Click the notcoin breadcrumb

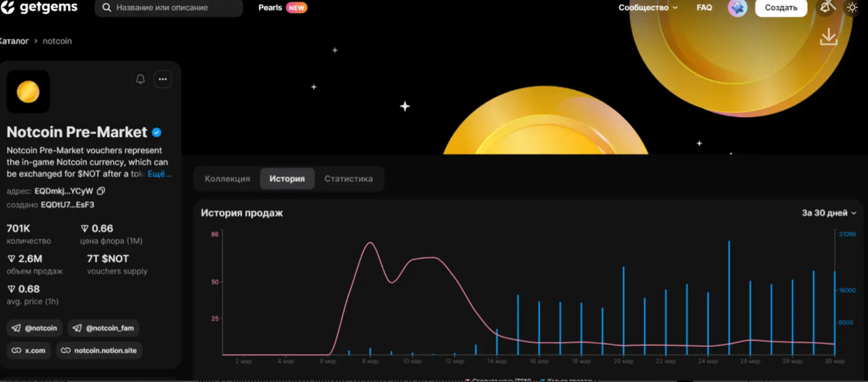tap(57, 41)
